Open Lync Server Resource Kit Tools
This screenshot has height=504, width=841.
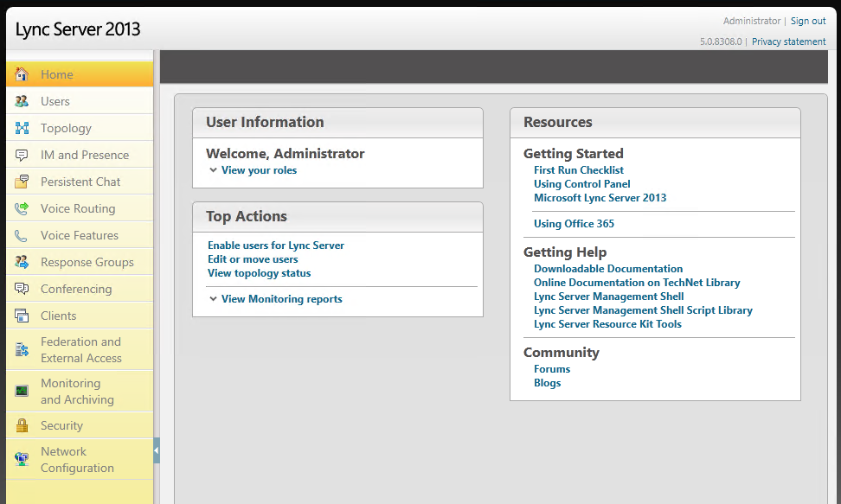(607, 324)
